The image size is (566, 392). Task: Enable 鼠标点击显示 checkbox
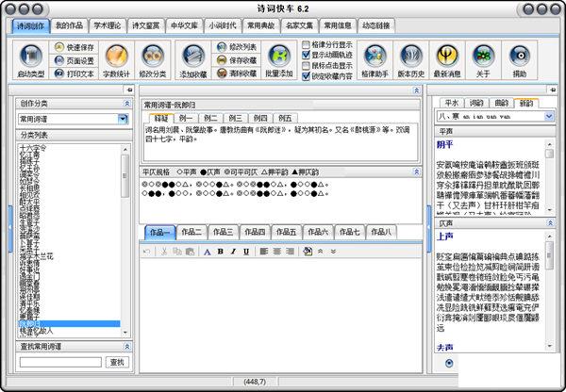(x=306, y=66)
